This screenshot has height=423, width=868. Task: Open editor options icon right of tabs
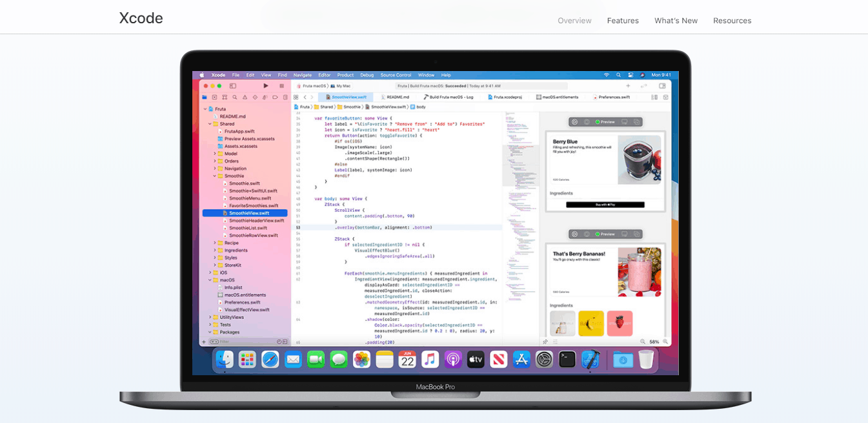[x=655, y=97]
